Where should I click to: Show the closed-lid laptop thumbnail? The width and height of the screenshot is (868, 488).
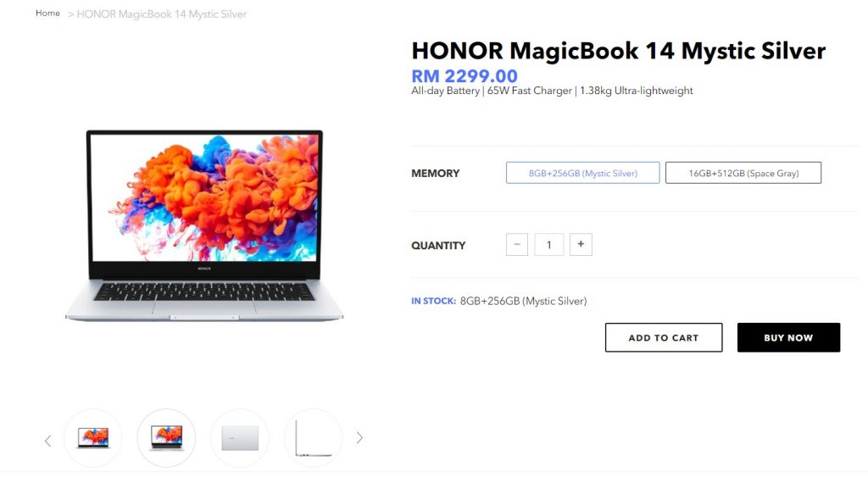[x=240, y=438]
